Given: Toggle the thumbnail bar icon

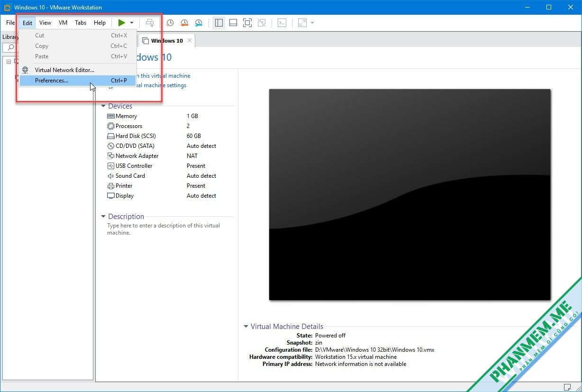Looking at the screenshot, I should pyautogui.click(x=233, y=23).
